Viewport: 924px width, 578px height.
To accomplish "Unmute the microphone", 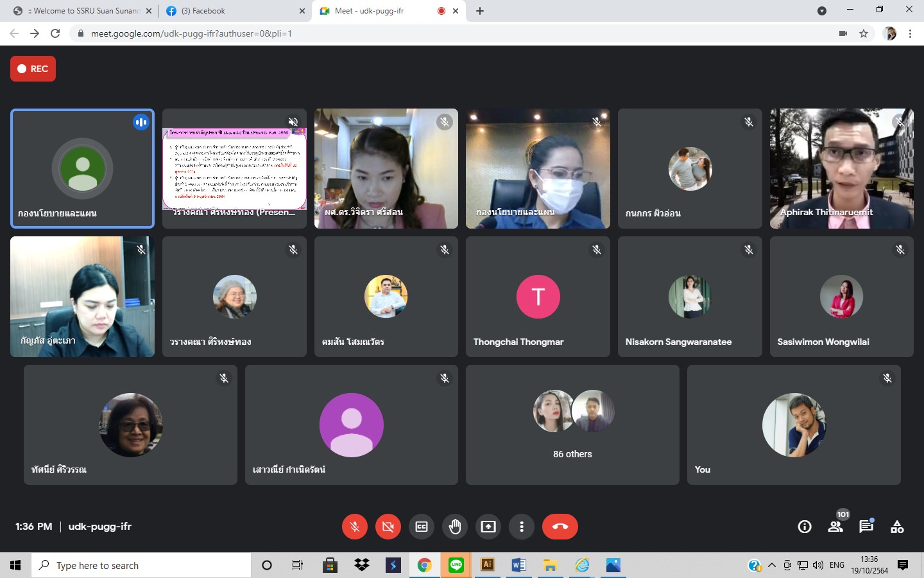I will pyautogui.click(x=354, y=527).
